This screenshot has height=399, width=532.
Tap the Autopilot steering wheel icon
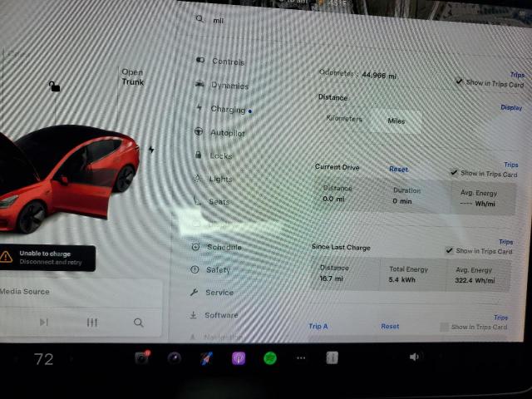[x=199, y=131]
